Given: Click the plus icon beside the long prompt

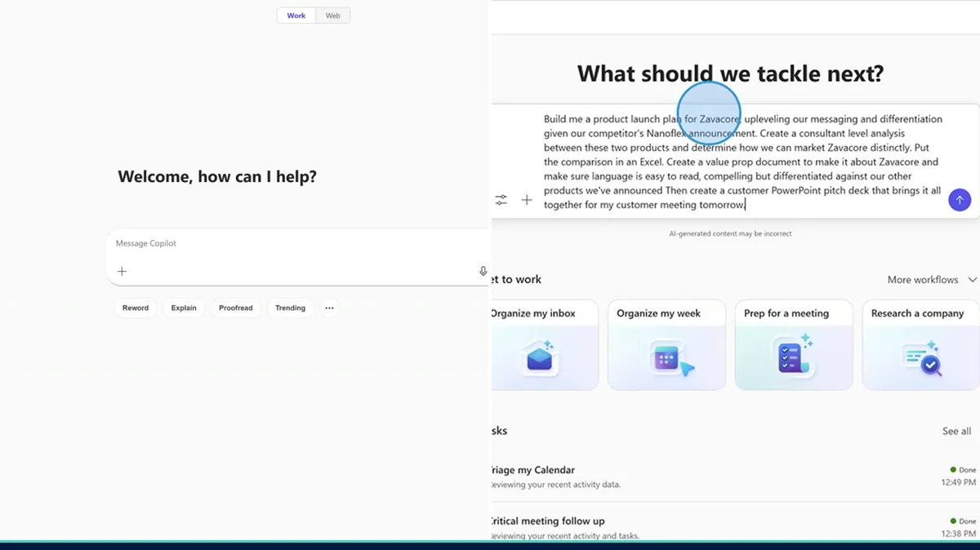Looking at the screenshot, I should point(527,200).
